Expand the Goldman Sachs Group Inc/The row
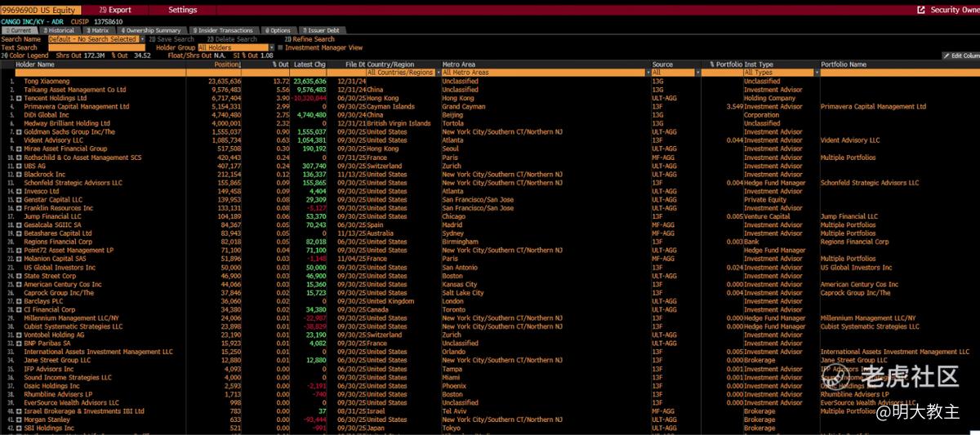The image size is (980, 435). point(19,132)
